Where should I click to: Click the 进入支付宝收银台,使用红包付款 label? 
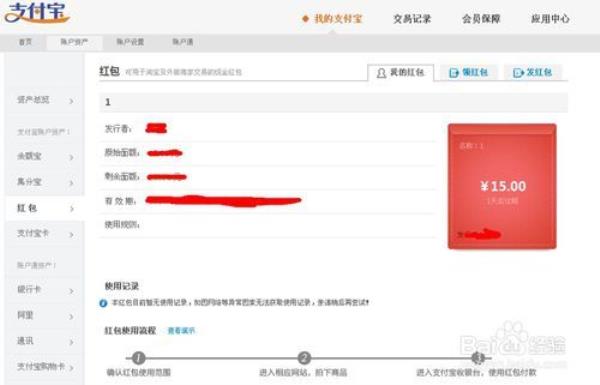coord(476,372)
